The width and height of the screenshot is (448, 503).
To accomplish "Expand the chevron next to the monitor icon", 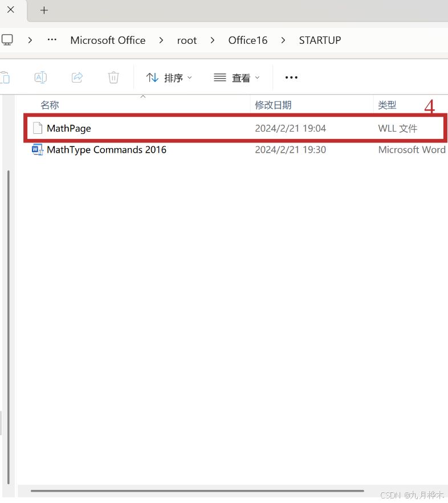I will (30, 40).
